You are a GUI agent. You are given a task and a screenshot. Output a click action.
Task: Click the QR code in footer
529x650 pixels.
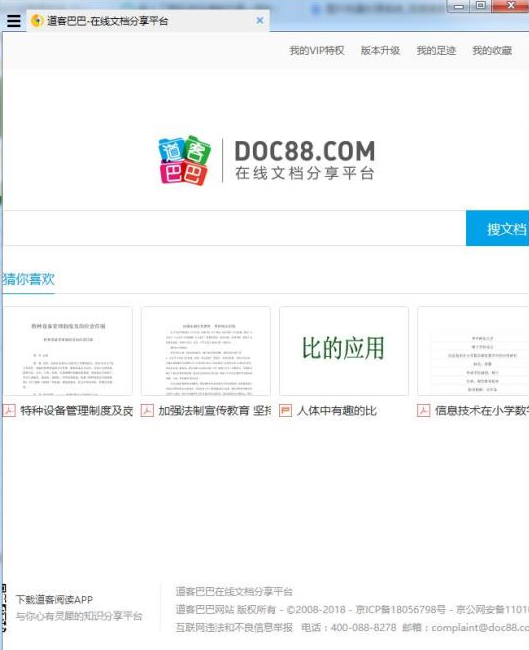point(4,607)
